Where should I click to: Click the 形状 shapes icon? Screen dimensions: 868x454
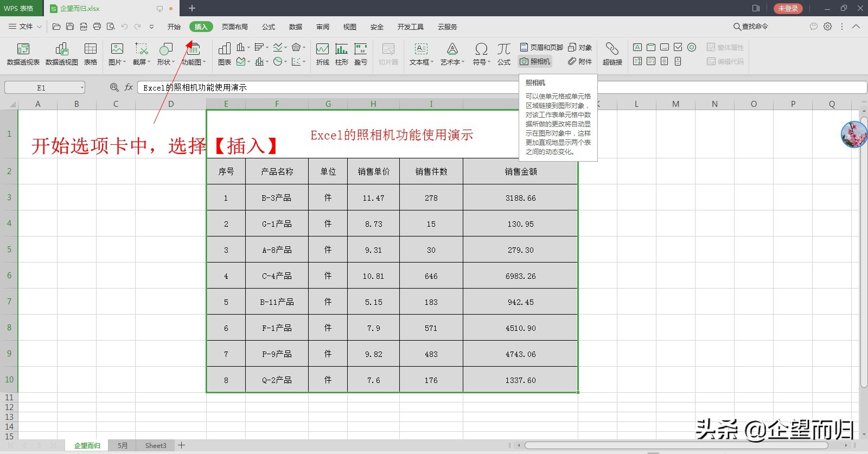(165, 49)
